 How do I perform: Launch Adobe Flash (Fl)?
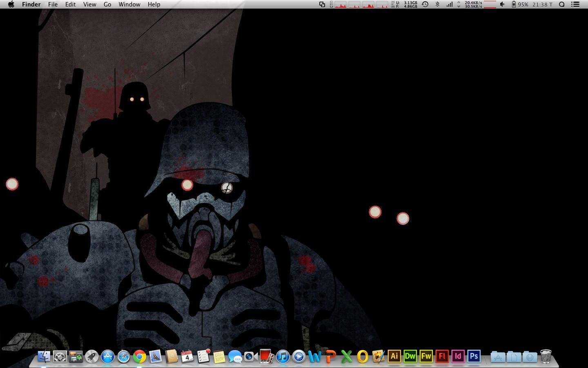click(442, 356)
